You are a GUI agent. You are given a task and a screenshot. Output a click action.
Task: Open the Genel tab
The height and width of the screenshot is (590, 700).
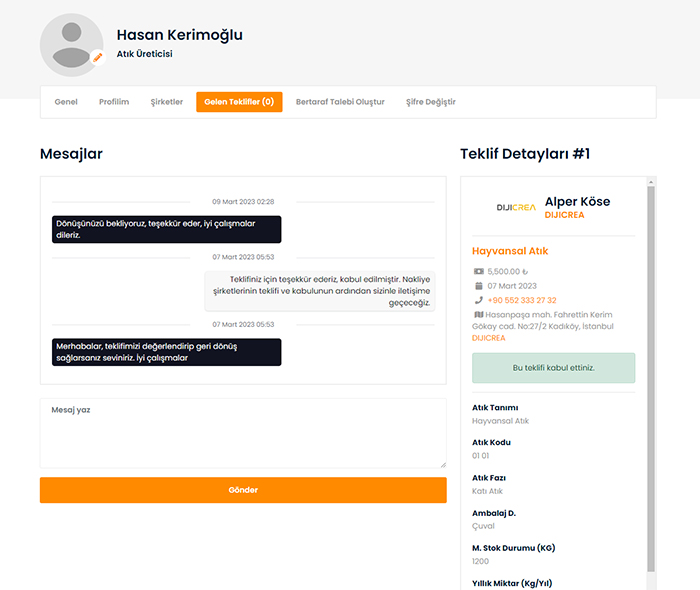[x=66, y=102]
